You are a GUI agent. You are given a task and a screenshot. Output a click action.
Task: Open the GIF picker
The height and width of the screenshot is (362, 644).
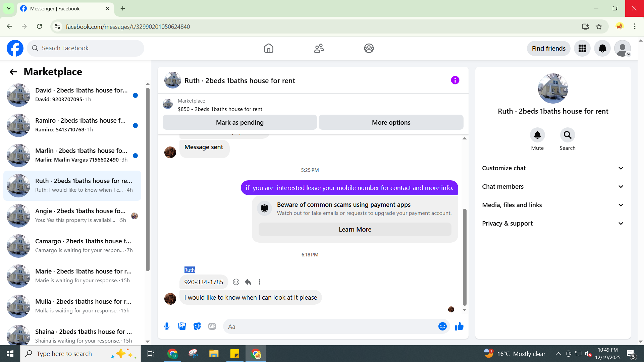[212, 326]
